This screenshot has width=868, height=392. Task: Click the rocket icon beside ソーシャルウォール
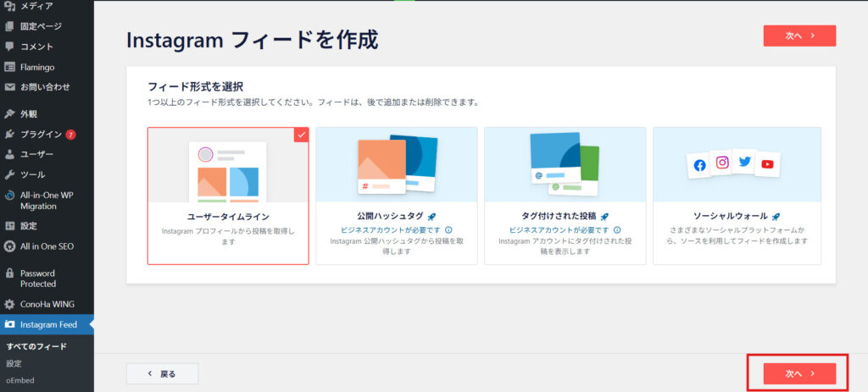pyautogui.click(x=776, y=217)
